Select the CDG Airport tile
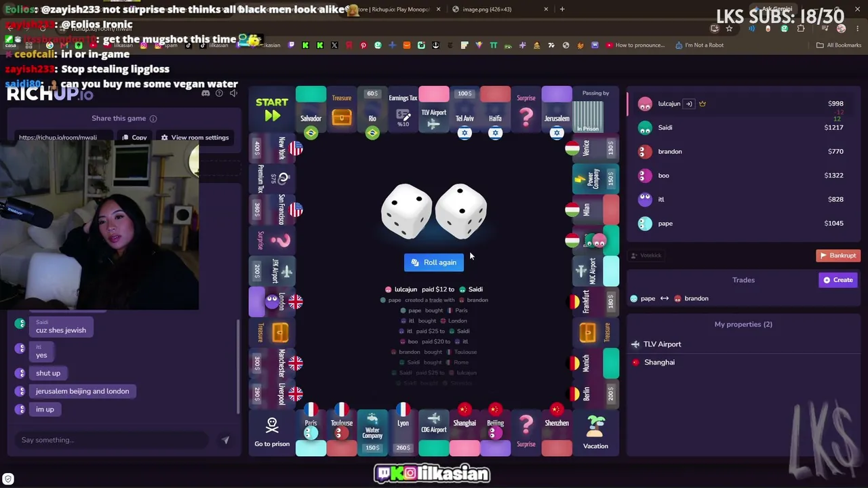Image resolution: width=868 pixels, height=488 pixels. coord(434,432)
